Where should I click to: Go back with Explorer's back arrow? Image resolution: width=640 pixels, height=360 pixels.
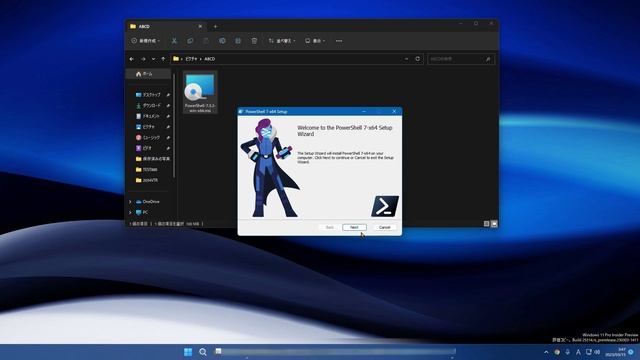131,59
